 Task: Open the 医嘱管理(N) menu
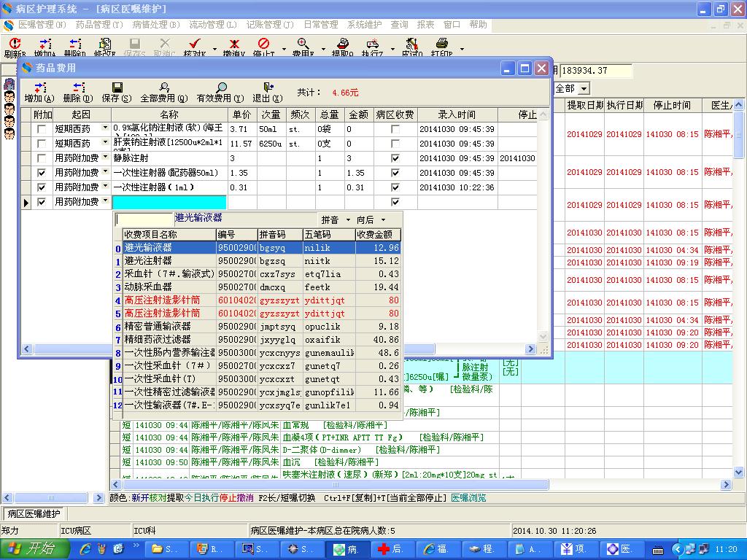click(x=42, y=25)
